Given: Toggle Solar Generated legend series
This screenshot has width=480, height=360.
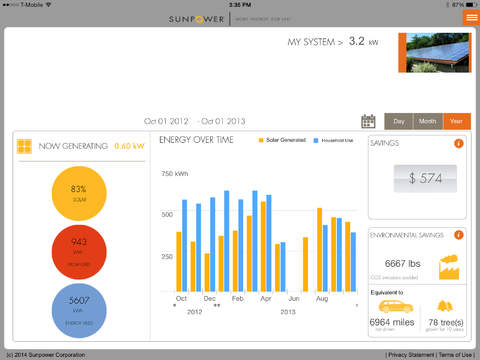Looking at the screenshot, I should [x=282, y=140].
